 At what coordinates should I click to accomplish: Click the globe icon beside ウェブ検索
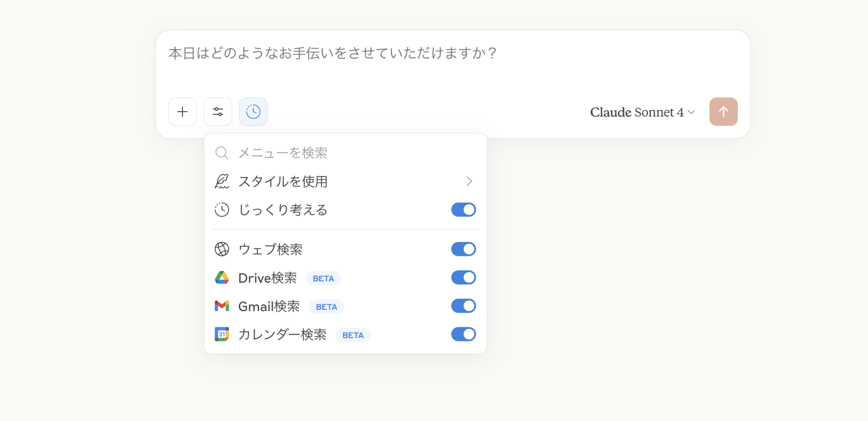click(x=222, y=249)
